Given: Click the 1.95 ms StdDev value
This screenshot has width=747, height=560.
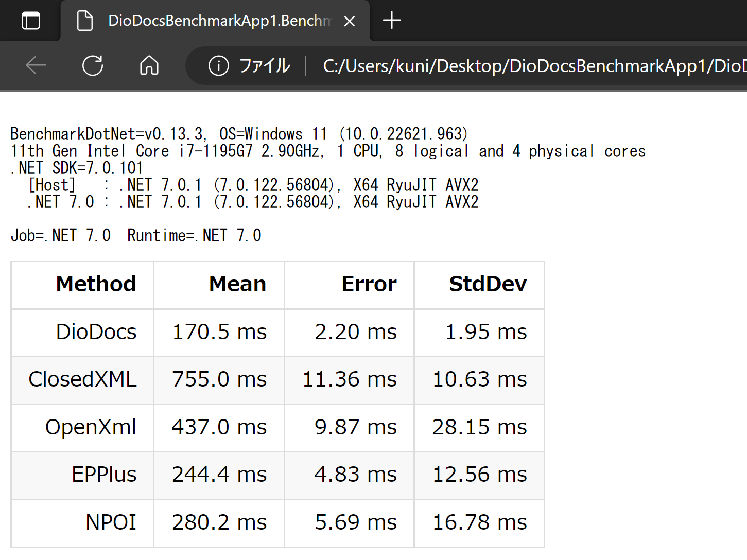Looking at the screenshot, I should [x=486, y=332].
